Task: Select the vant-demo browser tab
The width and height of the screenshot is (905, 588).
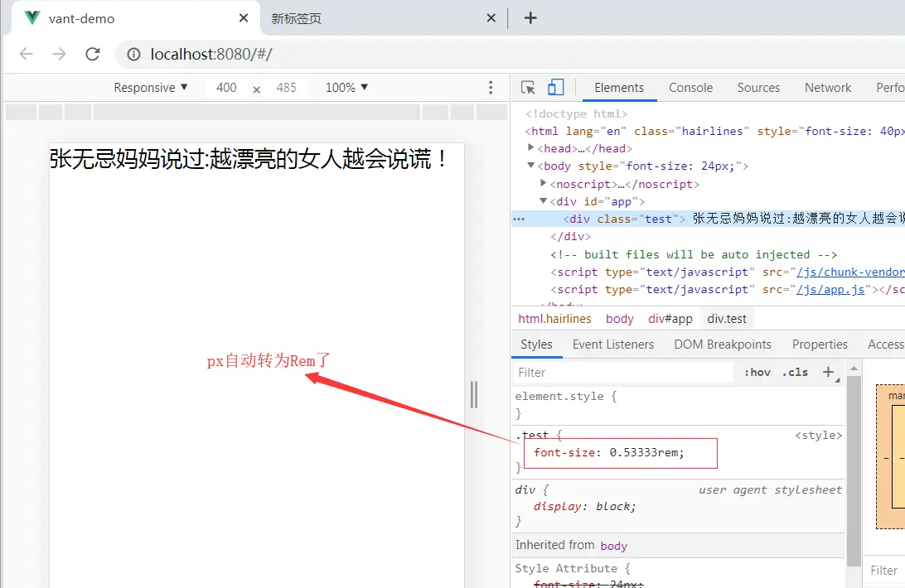Action: (134, 18)
